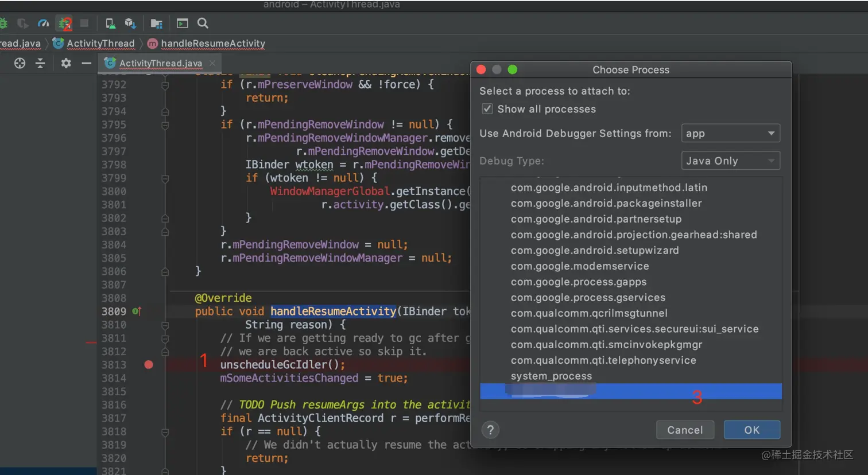Collapse the fold marker at line 3799
Screen dimensions: 868x475
(x=165, y=178)
